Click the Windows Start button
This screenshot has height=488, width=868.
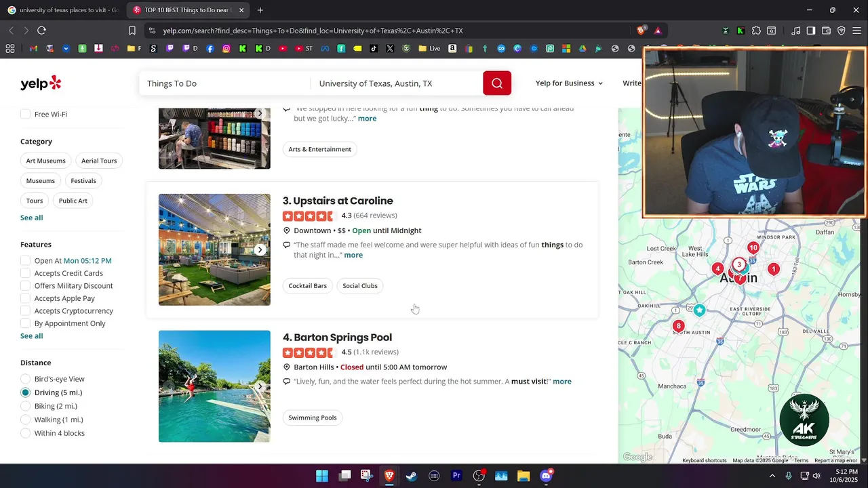pos(322,476)
